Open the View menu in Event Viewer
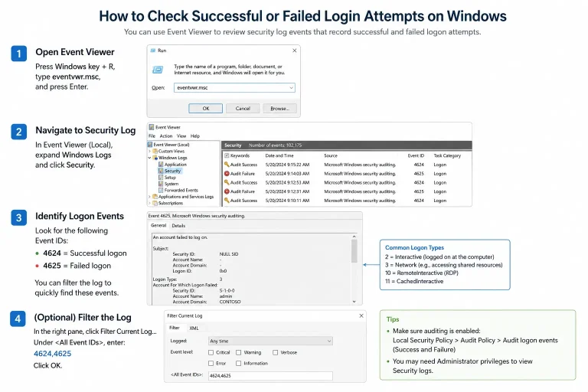Screen dimensions: 588x392 pos(181,136)
